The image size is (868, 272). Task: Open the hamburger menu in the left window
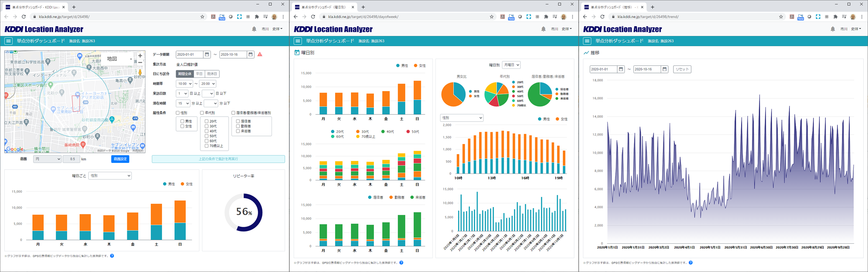[x=8, y=41]
